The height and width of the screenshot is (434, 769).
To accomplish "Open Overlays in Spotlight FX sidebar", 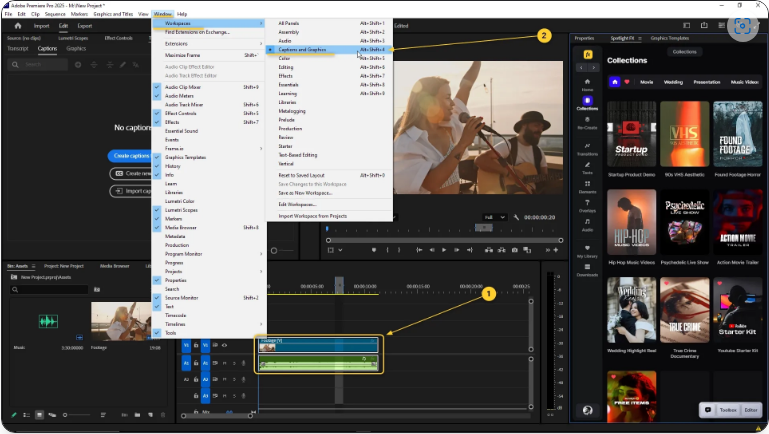I will 587,206.
